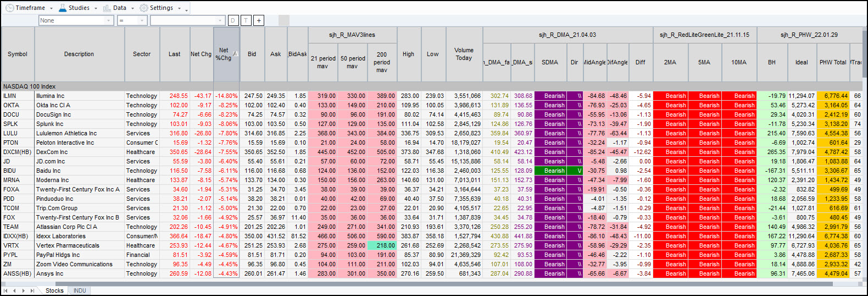Select the sjh_R_PHW_22.01.29 group header
Viewport: 868px width, 296px height.
point(809,35)
